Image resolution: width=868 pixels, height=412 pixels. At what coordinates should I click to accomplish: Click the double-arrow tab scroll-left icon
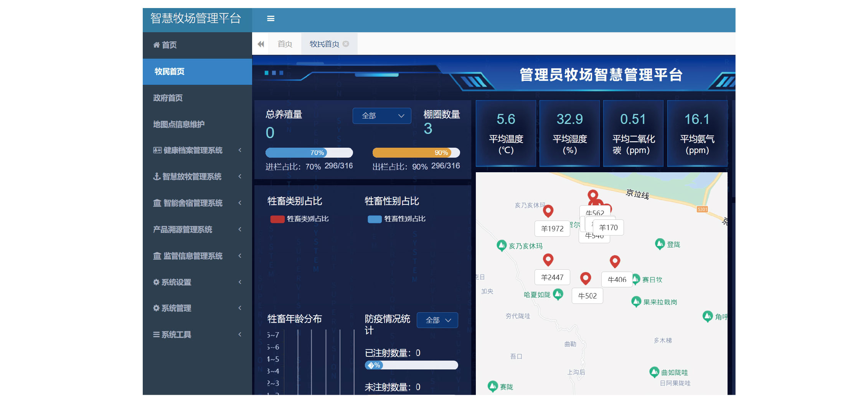261,44
